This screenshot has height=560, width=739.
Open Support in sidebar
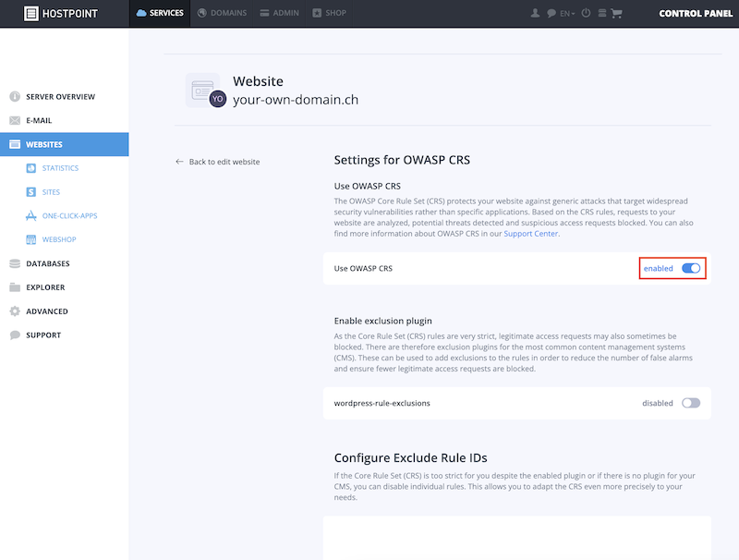tap(64, 335)
